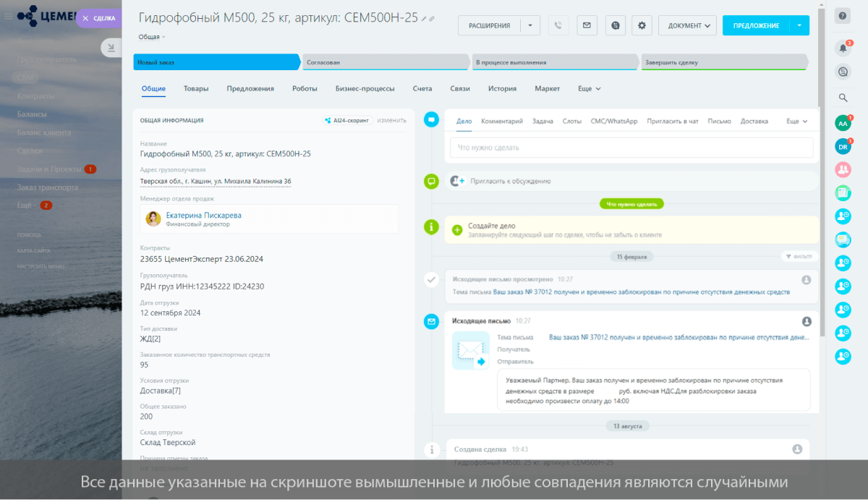Viewport: 868px width, 500px height.
Task: Open Заказ транспорта in the left menu
Action: [x=47, y=187]
